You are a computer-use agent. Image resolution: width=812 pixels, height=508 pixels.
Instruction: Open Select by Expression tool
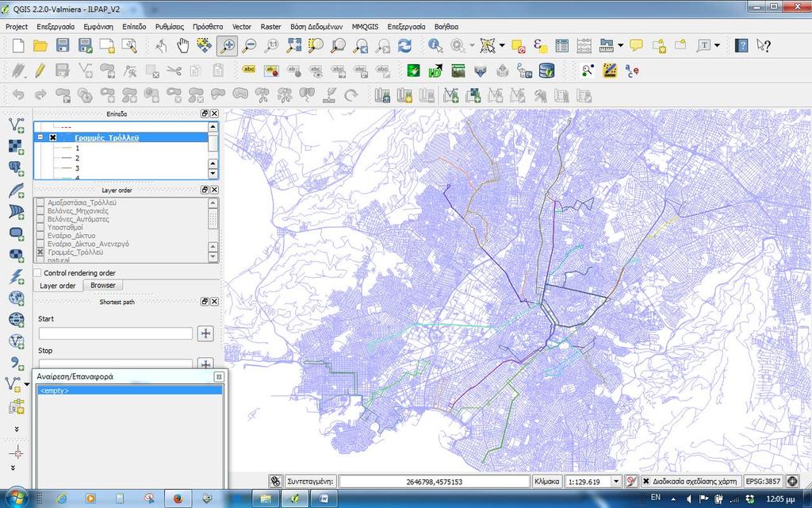pos(541,45)
